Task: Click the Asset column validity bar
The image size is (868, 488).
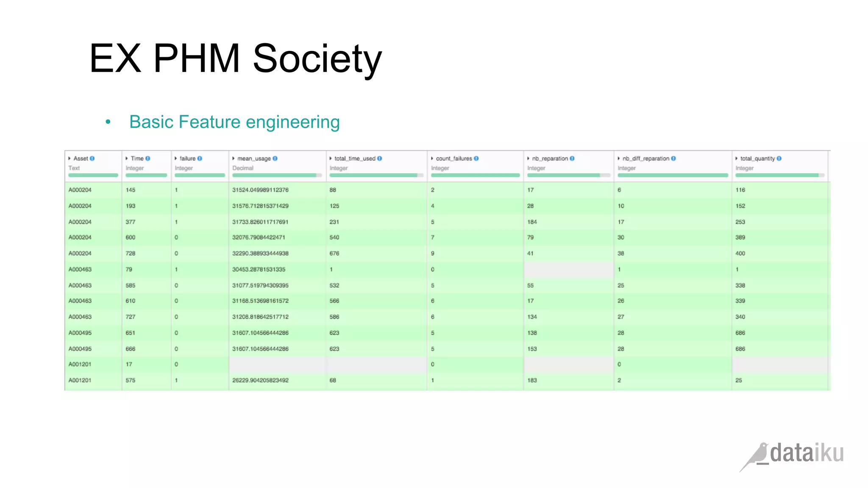Action: click(93, 175)
